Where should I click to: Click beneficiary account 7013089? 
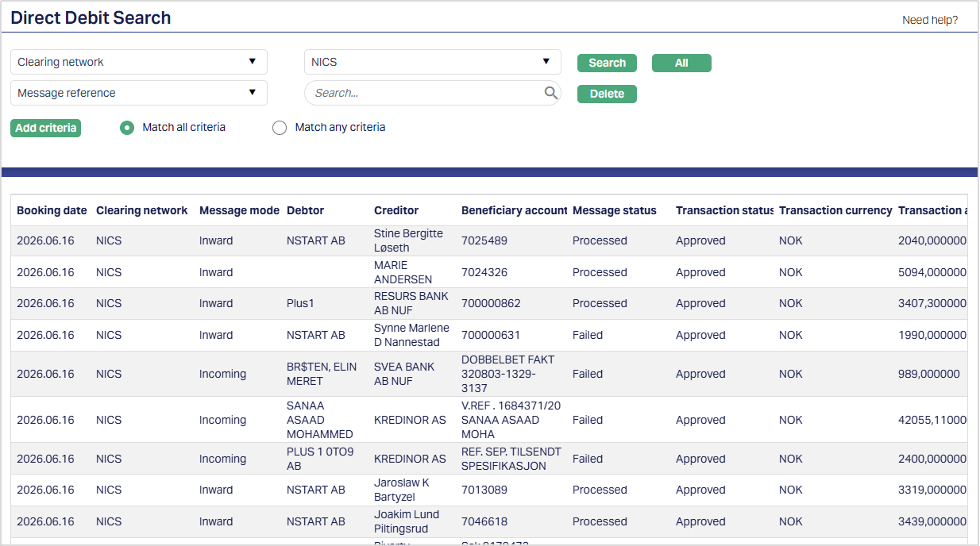484,490
